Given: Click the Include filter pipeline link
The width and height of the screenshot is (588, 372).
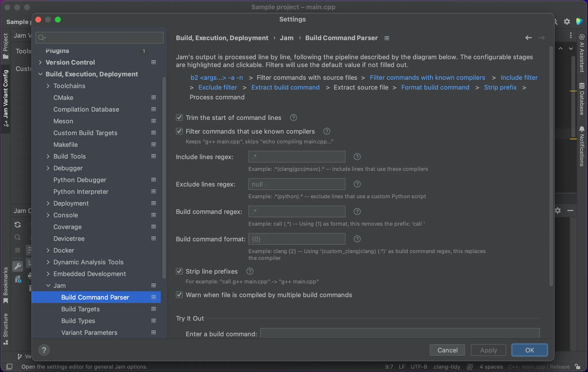Looking at the screenshot, I should point(519,78).
